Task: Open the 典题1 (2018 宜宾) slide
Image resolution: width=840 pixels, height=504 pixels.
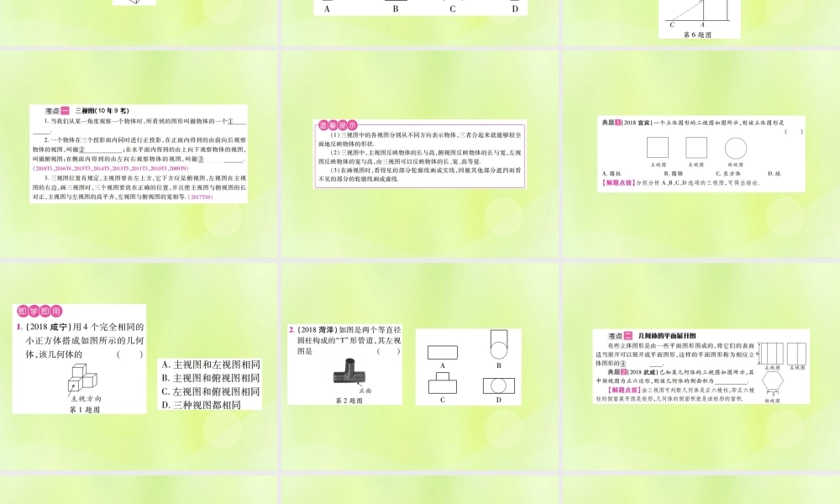Action: point(701,154)
